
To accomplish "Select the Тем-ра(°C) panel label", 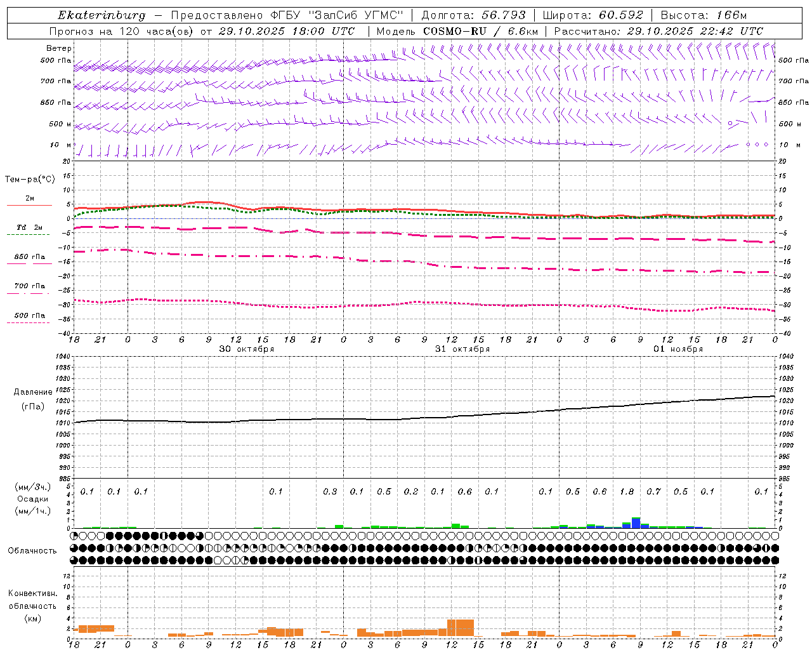I will click(x=30, y=180).
